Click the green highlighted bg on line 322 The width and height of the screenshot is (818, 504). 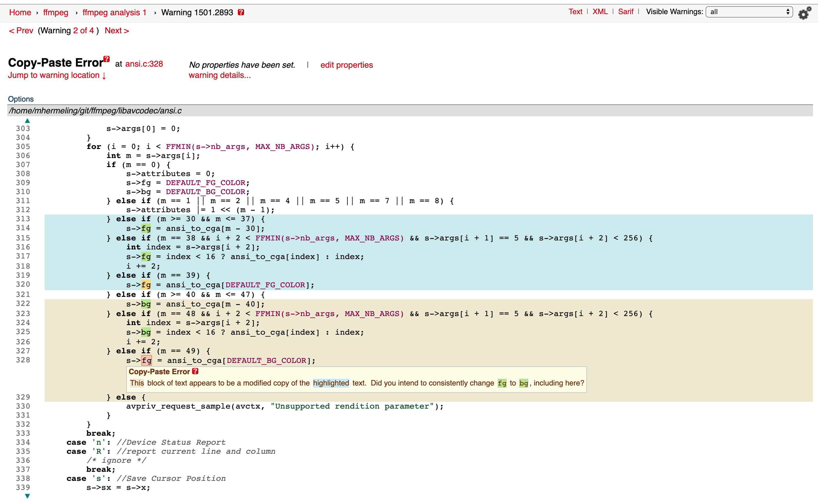tap(146, 304)
